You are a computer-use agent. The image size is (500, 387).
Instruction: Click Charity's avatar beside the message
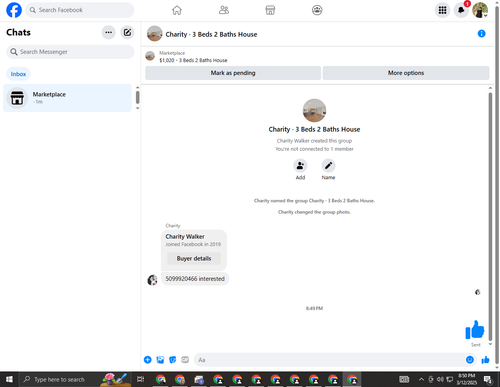(x=152, y=280)
